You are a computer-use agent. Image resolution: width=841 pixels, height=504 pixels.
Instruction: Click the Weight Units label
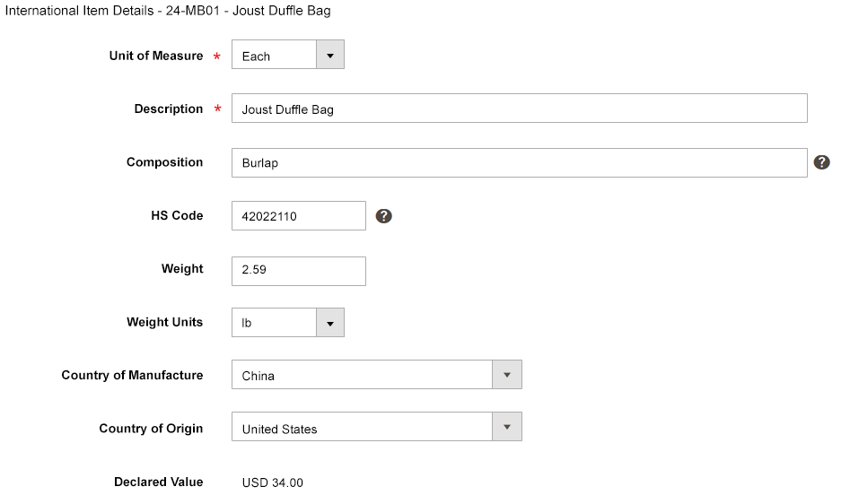tap(164, 322)
